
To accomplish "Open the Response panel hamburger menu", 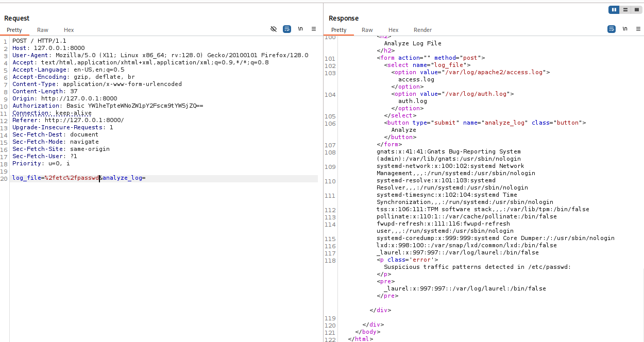I will [638, 29].
